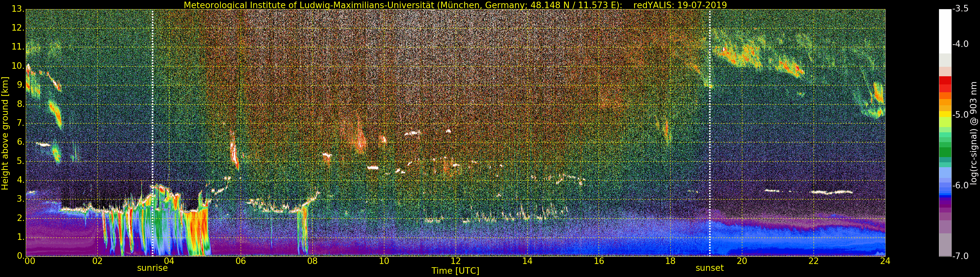Click the time axis tick label 22

pyautogui.click(x=813, y=261)
